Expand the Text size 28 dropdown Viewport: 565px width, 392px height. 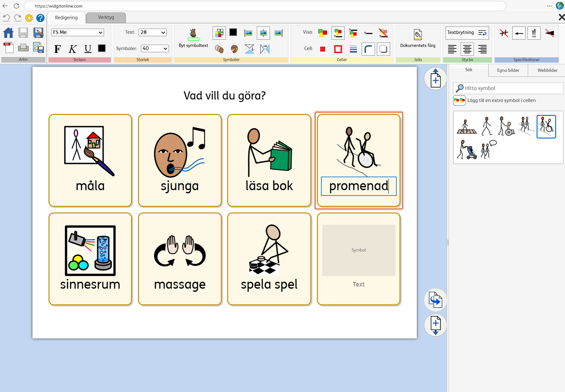[153, 33]
